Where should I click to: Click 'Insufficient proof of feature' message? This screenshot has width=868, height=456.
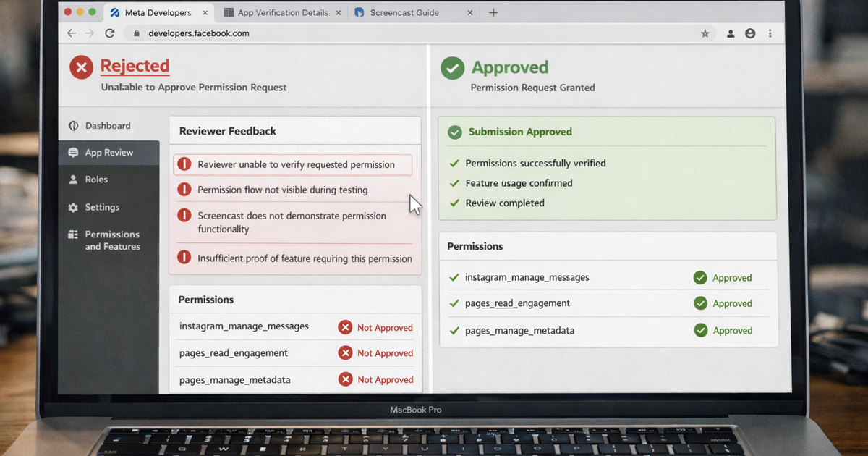[x=305, y=258]
